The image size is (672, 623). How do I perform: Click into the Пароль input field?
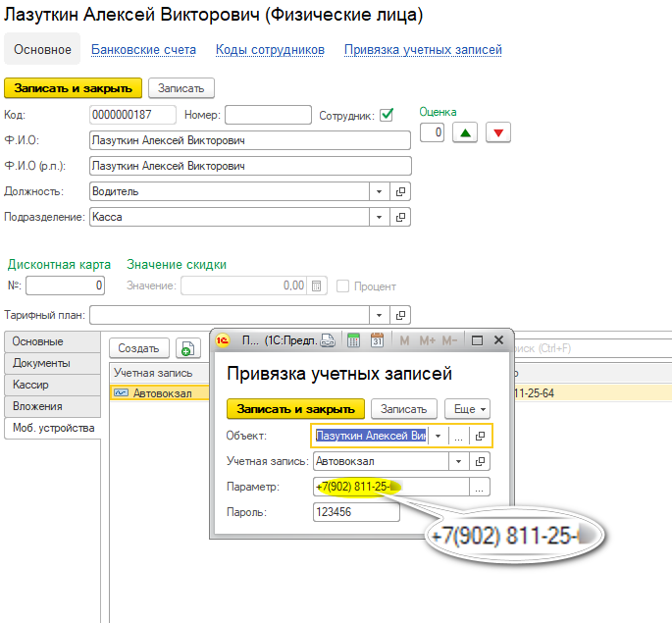[356, 511]
